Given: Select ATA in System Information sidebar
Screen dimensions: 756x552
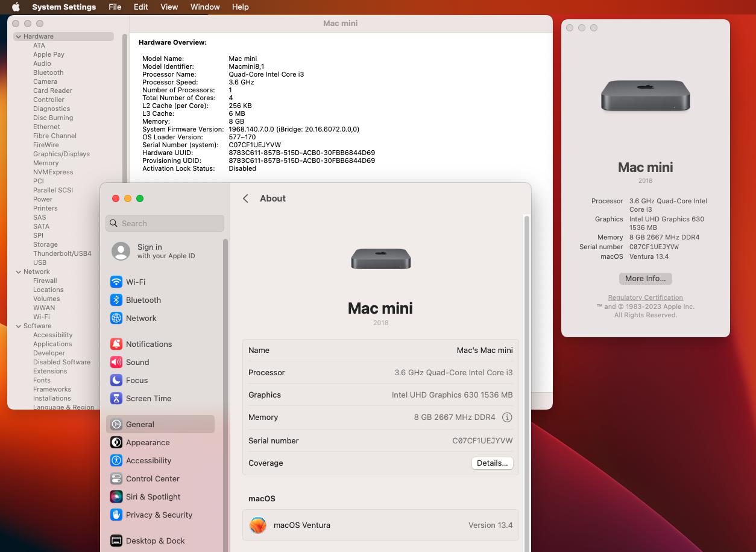Looking at the screenshot, I should click(x=39, y=45).
